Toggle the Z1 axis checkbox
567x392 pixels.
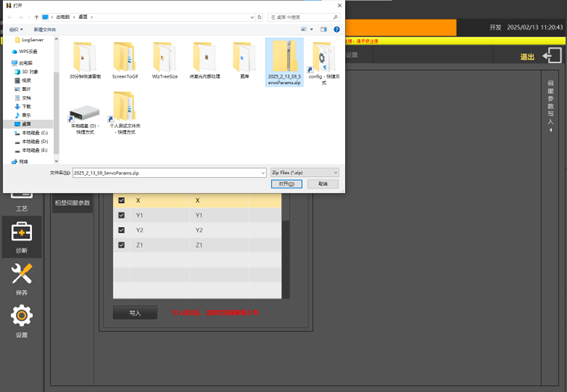[x=122, y=245]
